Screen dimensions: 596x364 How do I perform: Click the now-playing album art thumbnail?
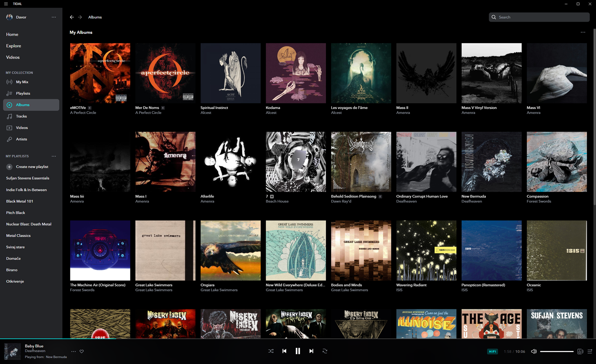[12, 351]
